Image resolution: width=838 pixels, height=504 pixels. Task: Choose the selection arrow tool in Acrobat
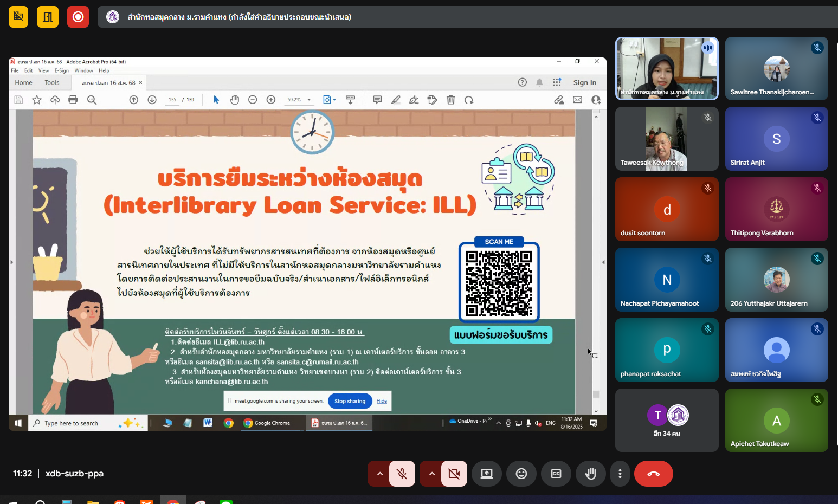coord(216,100)
